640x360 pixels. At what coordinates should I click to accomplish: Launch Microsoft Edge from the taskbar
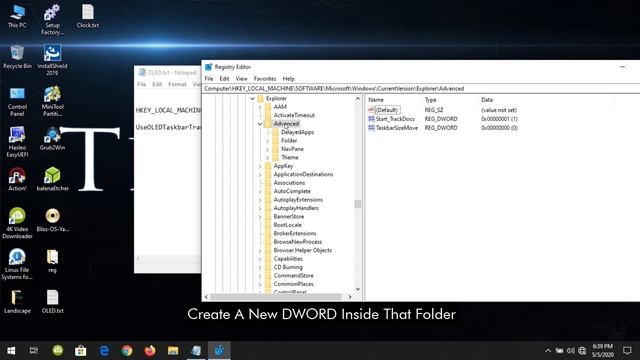(104, 351)
